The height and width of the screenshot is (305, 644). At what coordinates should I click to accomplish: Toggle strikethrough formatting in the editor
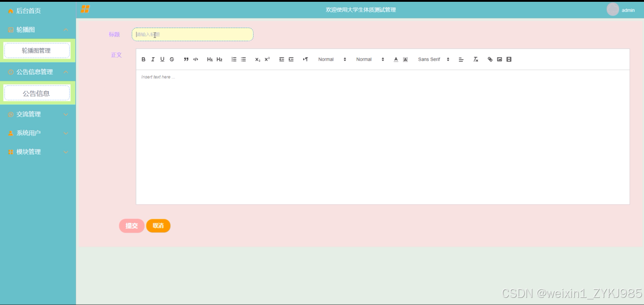(172, 59)
